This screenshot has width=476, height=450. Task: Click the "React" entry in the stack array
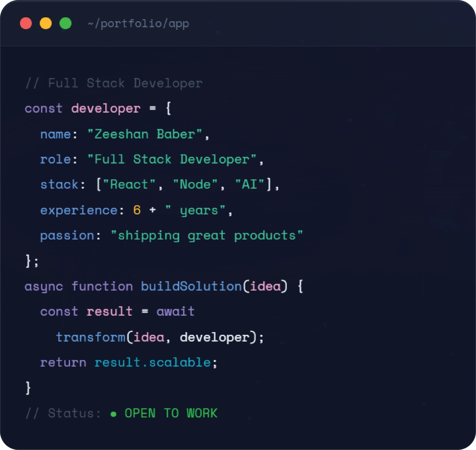(129, 185)
